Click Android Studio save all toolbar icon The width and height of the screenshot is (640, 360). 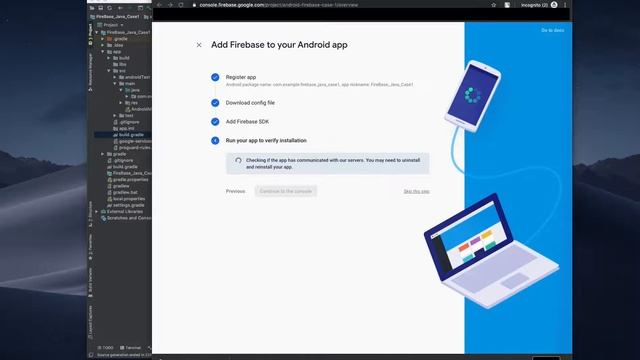coord(100,8)
